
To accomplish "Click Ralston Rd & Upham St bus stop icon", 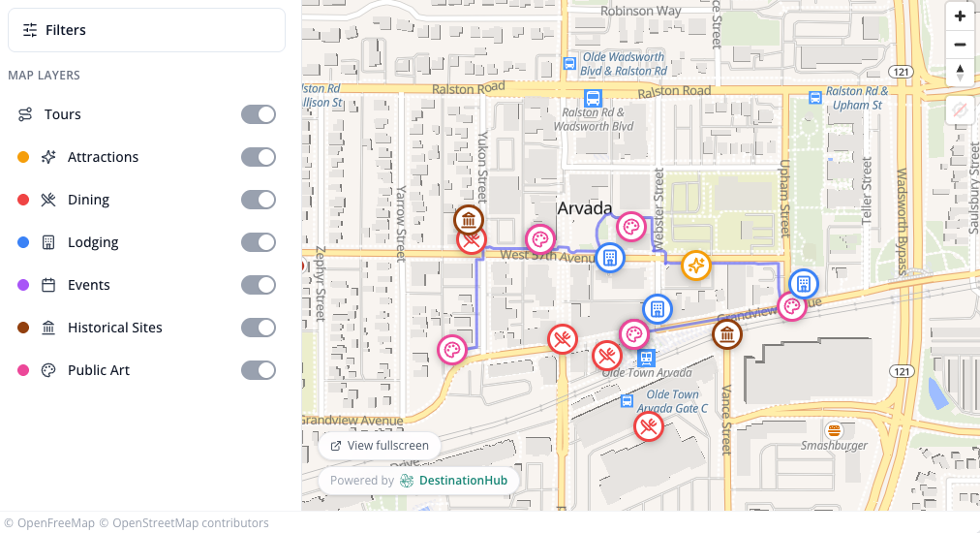I will (815, 98).
